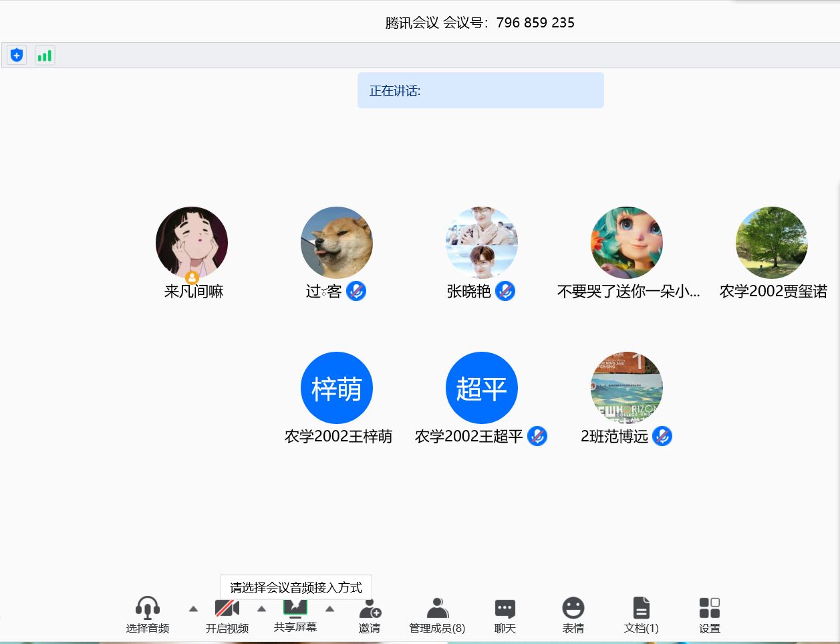840x644 pixels.
Task: Expand share screen options arrow
Action: point(329,609)
